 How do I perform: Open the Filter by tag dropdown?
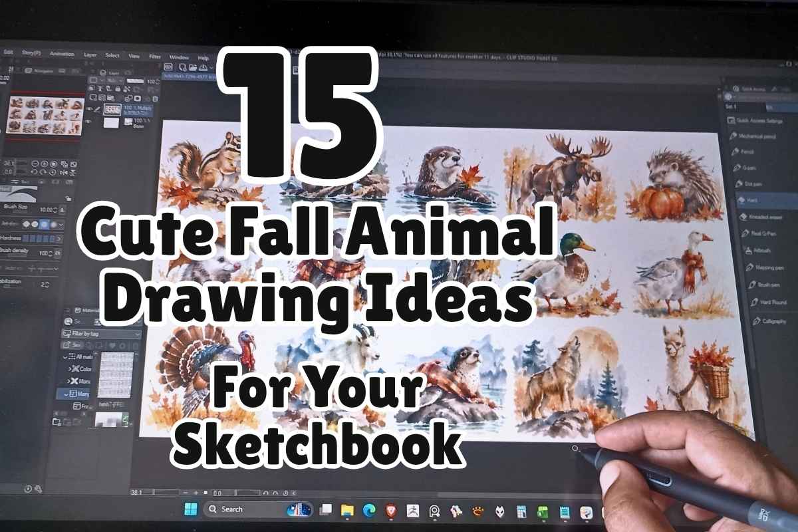101,333
